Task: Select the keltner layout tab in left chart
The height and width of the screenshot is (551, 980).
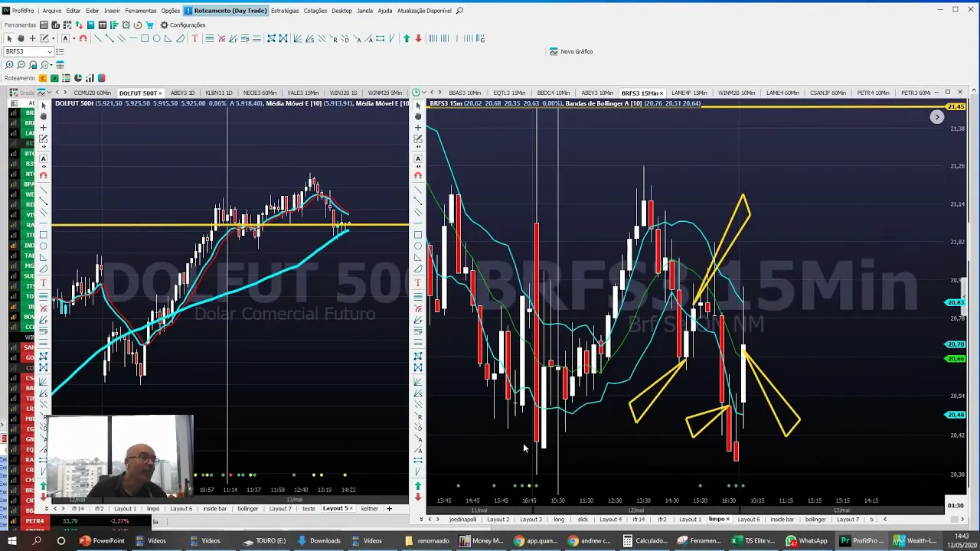Action: point(370,508)
